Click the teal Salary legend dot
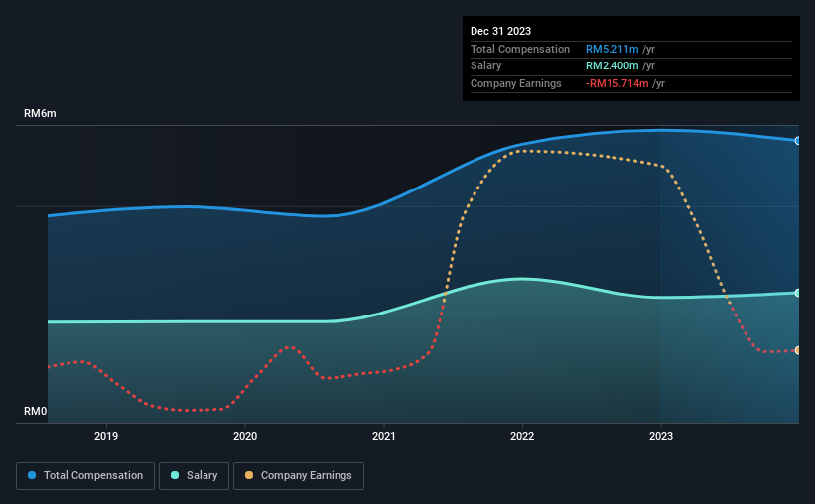 point(175,475)
